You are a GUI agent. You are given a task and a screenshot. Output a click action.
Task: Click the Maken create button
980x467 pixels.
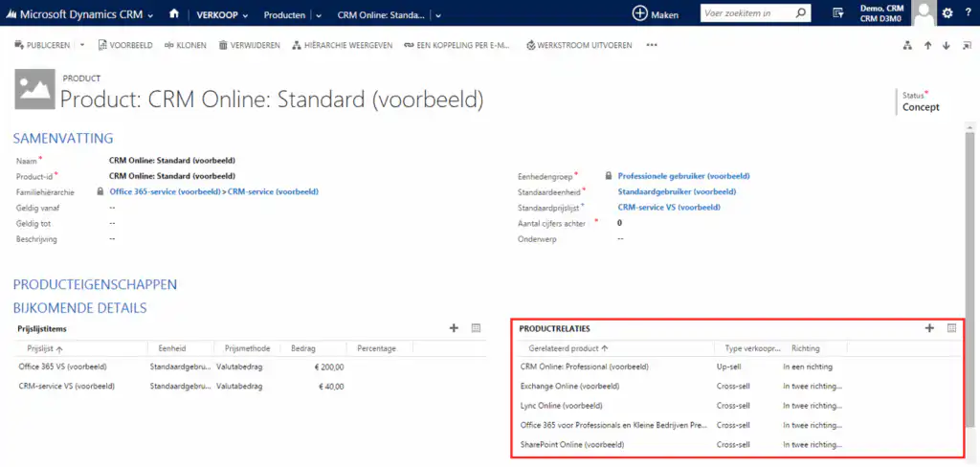pos(656,13)
